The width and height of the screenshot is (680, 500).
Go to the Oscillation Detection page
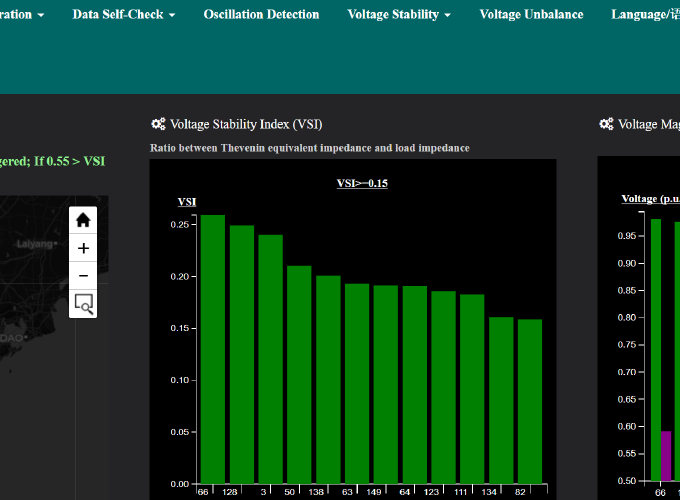[261, 15]
